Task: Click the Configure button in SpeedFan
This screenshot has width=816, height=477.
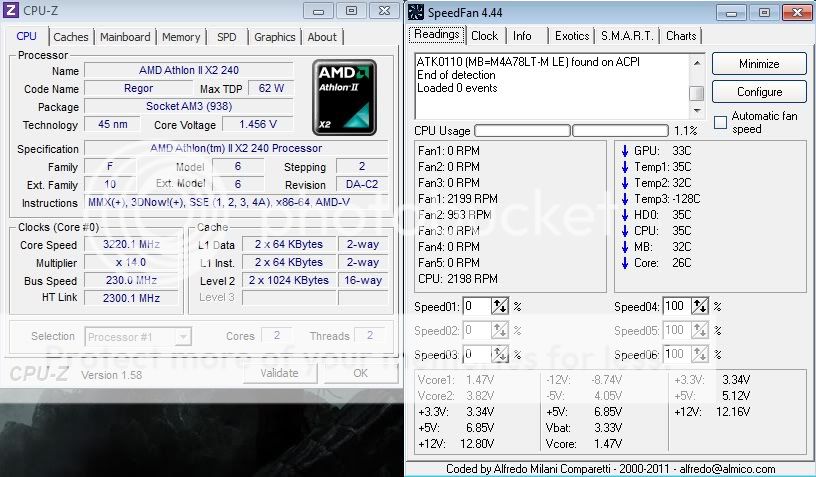Action: pos(759,92)
